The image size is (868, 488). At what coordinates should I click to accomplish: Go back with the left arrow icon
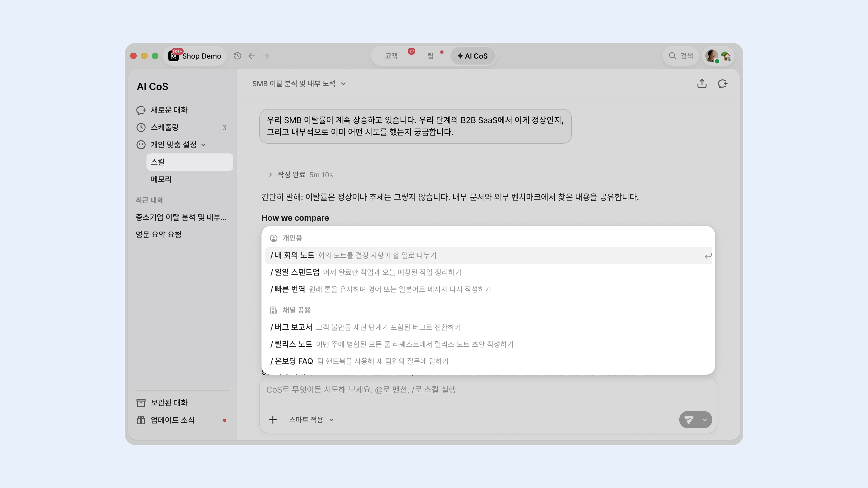coord(252,56)
